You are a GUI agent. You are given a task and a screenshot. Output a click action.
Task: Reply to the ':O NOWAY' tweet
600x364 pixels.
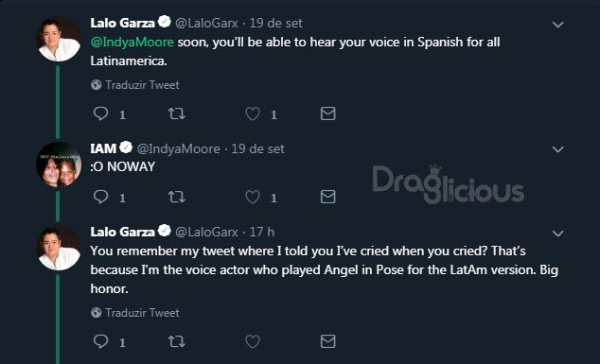coord(100,197)
